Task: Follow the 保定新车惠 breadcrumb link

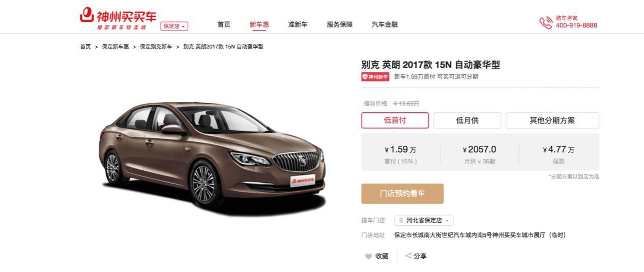Action: [x=115, y=47]
